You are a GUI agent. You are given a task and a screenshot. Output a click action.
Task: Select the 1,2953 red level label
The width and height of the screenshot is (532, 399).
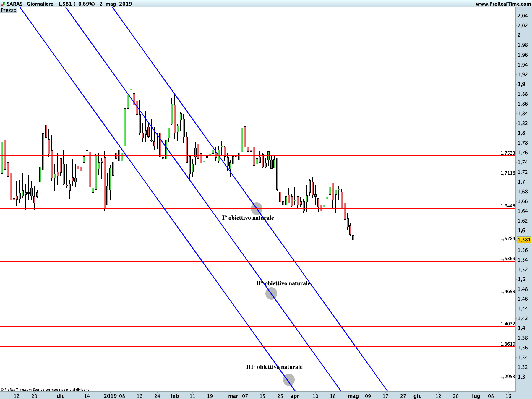[x=508, y=377]
